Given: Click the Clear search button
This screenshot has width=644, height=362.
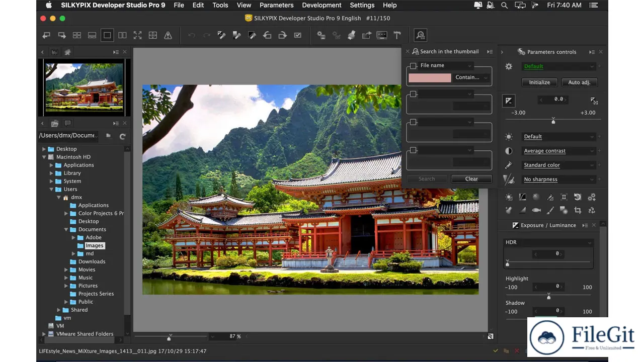Looking at the screenshot, I should click(471, 178).
